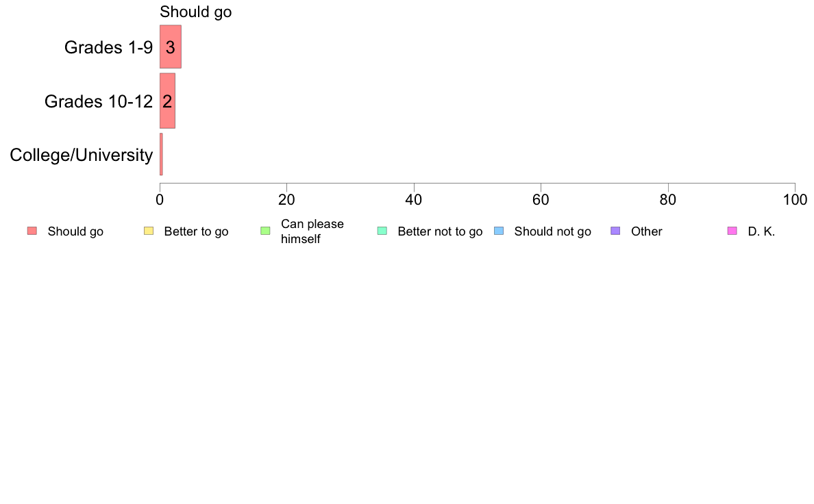814x504 pixels.
Task: Click the Should not go legend label
Action: [x=552, y=231]
